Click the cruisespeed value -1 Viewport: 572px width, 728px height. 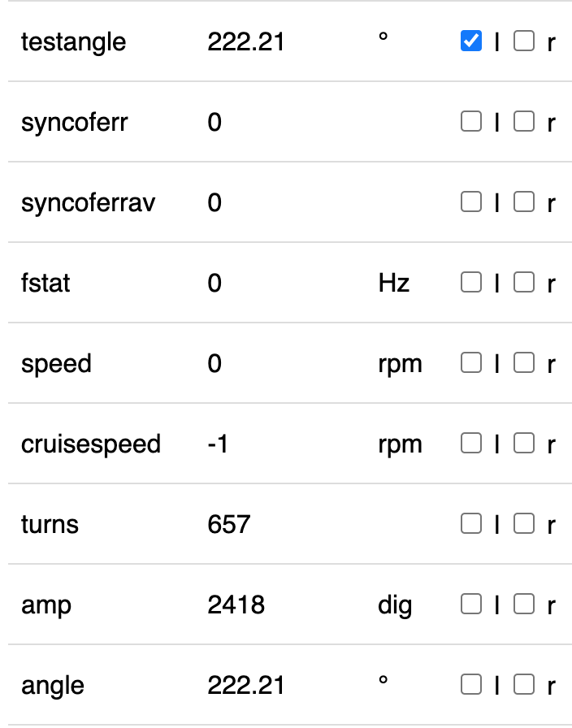tap(218, 444)
